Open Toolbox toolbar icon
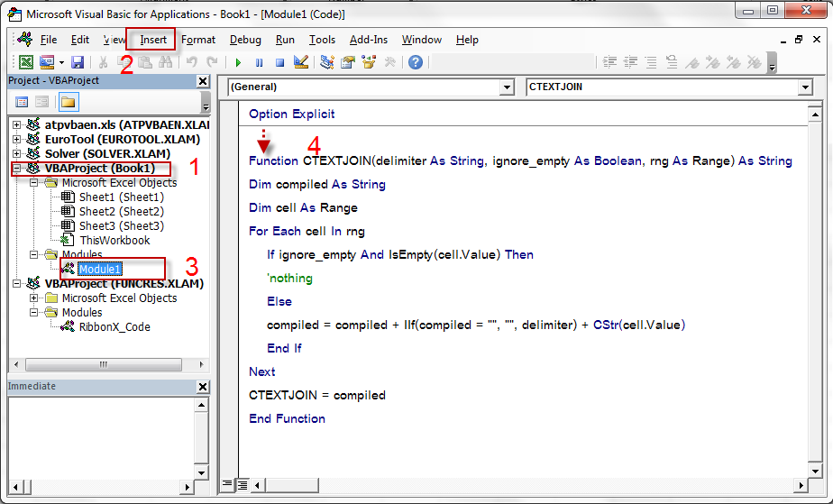 pos(390,62)
